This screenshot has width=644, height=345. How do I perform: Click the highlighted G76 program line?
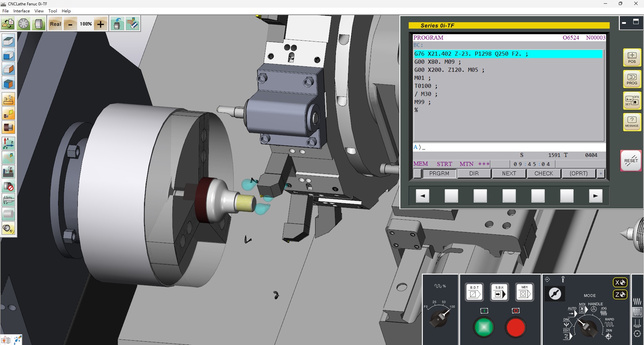(508, 54)
